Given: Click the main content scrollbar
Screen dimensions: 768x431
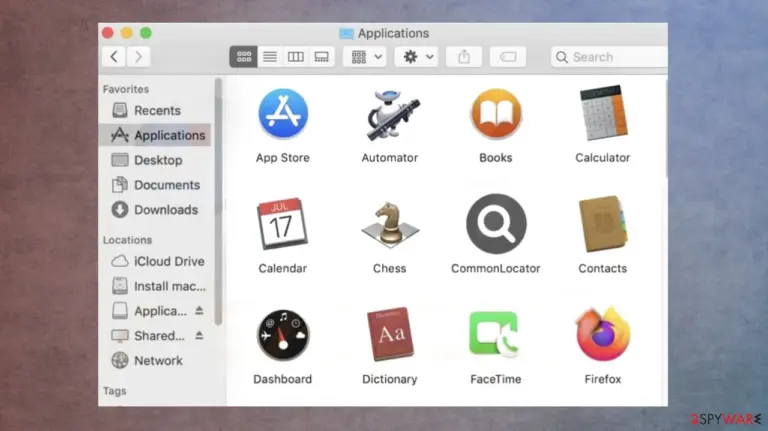Looking at the screenshot, I should 666,128.
